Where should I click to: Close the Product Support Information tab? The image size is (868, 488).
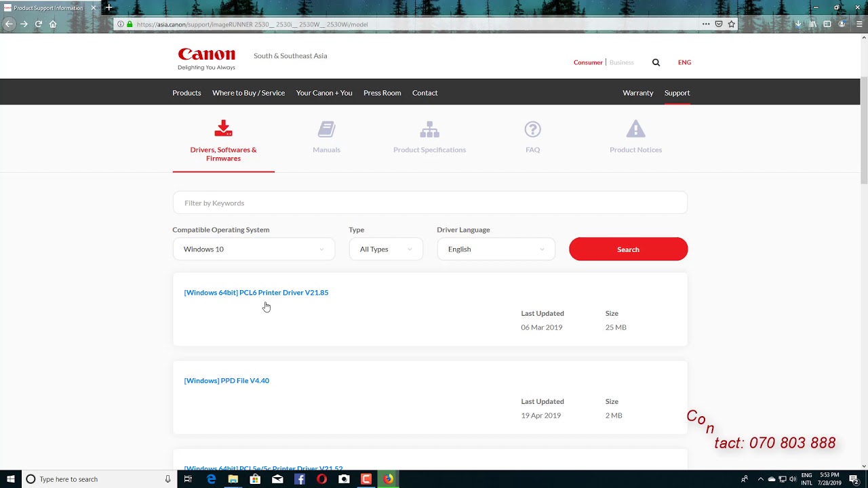[93, 7]
